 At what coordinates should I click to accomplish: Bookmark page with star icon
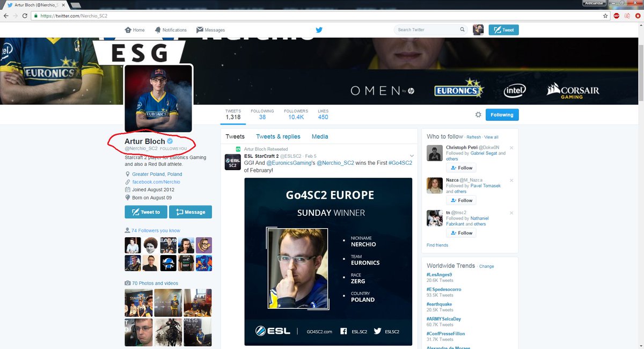click(606, 16)
